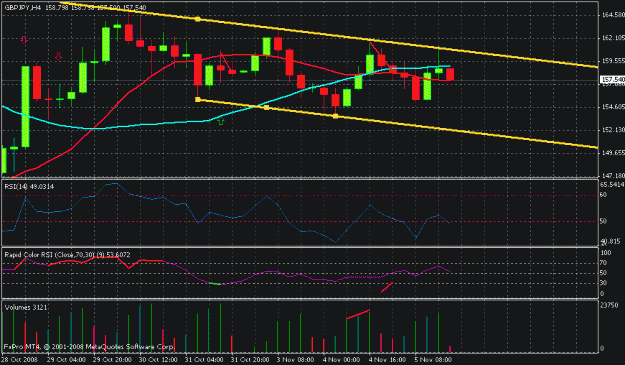Click the 60 level on RSI(14) scale
The image size is (625, 365).
point(603,195)
